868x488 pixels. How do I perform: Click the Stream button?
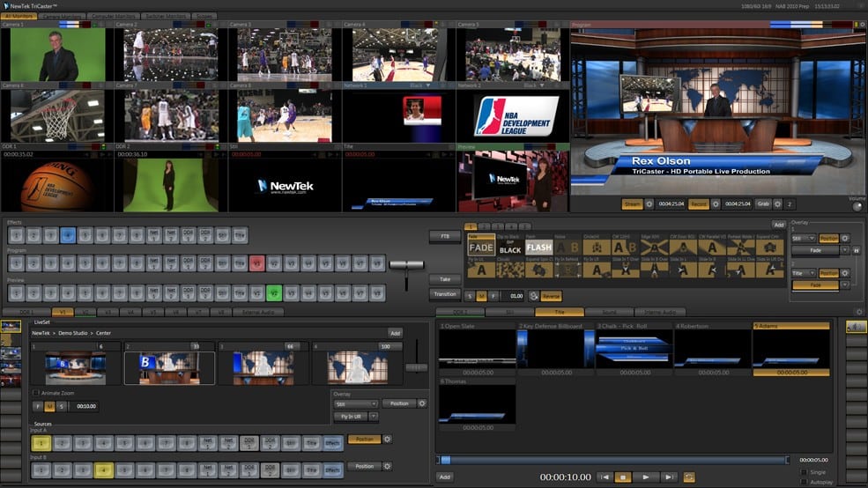coord(632,204)
